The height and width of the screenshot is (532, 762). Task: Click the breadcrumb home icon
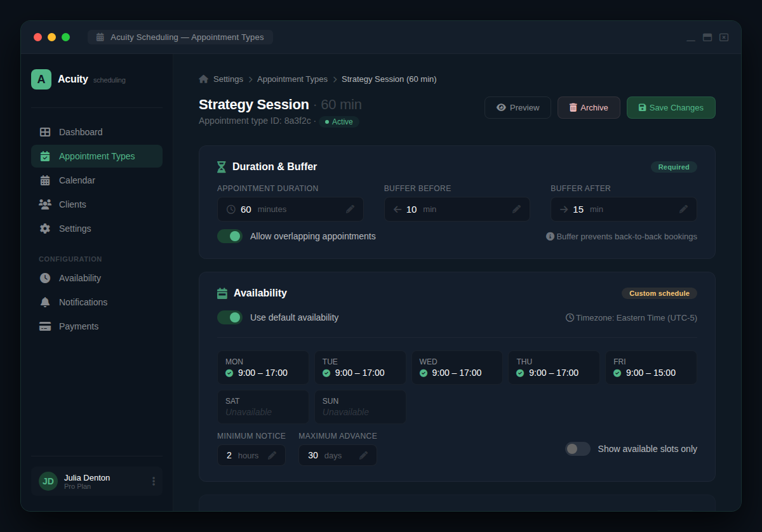pos(204,79)
